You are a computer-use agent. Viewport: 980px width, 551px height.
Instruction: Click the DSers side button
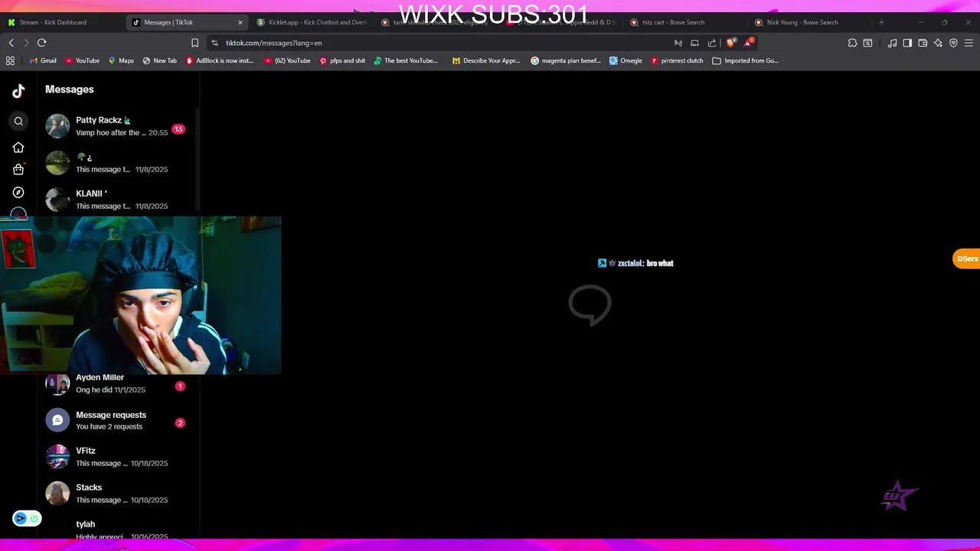(x=966, y=259)
